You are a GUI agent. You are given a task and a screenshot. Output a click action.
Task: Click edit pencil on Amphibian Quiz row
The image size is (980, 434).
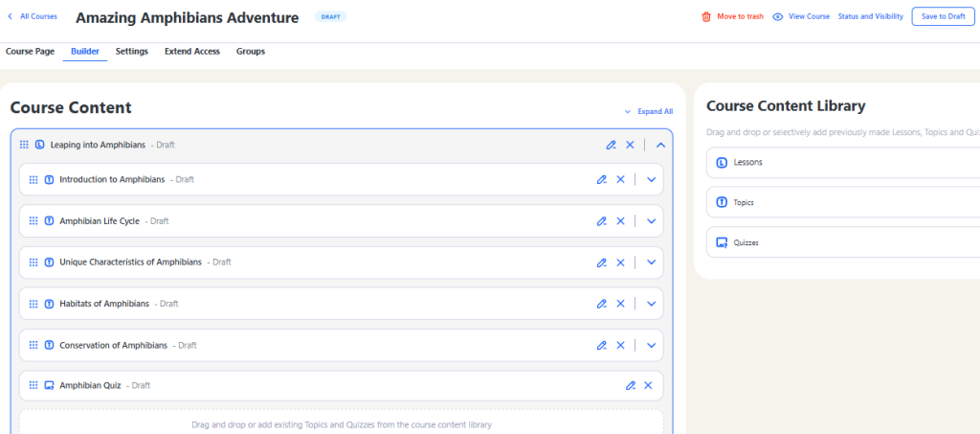click(631, 385)
